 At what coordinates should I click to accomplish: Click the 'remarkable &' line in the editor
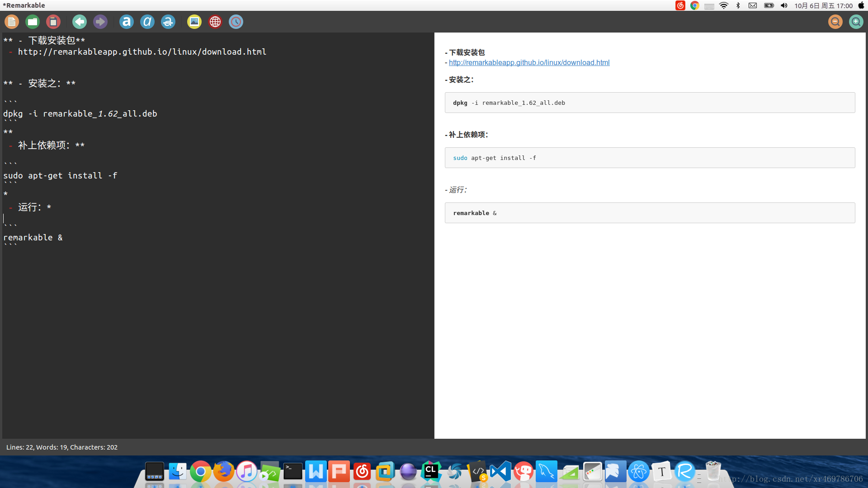(x=33, y=238)
